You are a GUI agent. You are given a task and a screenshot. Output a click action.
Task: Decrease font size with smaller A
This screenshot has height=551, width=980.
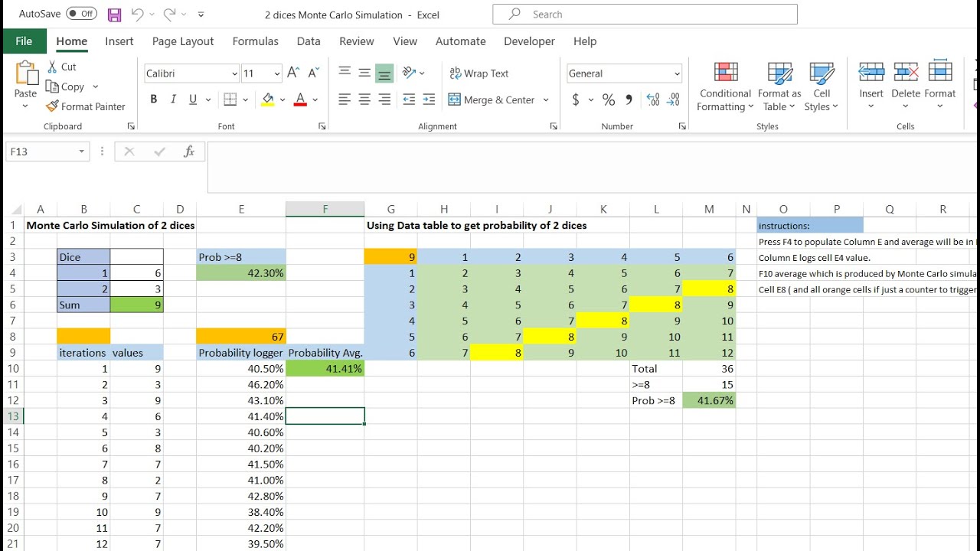tap(313, 73)
